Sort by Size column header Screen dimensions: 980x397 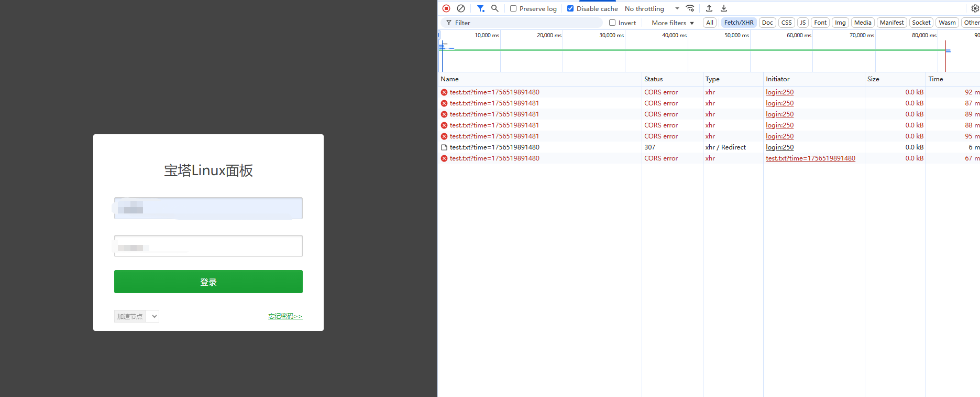coord(895,79)
